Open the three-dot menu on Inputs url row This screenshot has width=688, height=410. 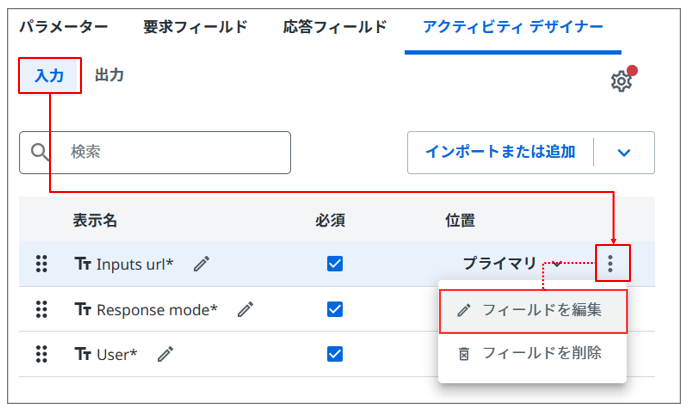pos(611,264)
